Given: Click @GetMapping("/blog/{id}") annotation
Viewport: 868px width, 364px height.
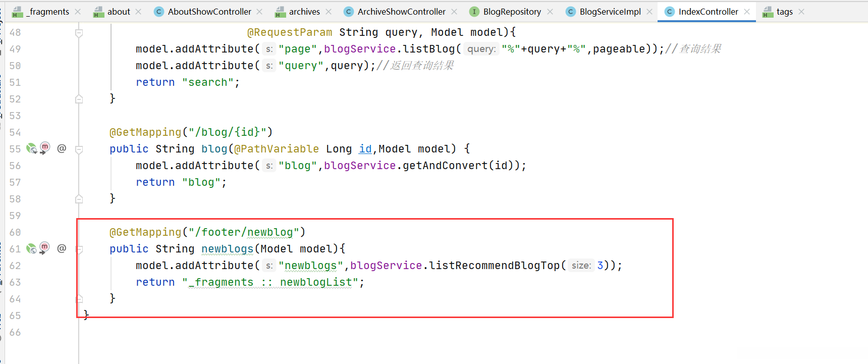Looking at the screenshot, I should click(191, 132).
